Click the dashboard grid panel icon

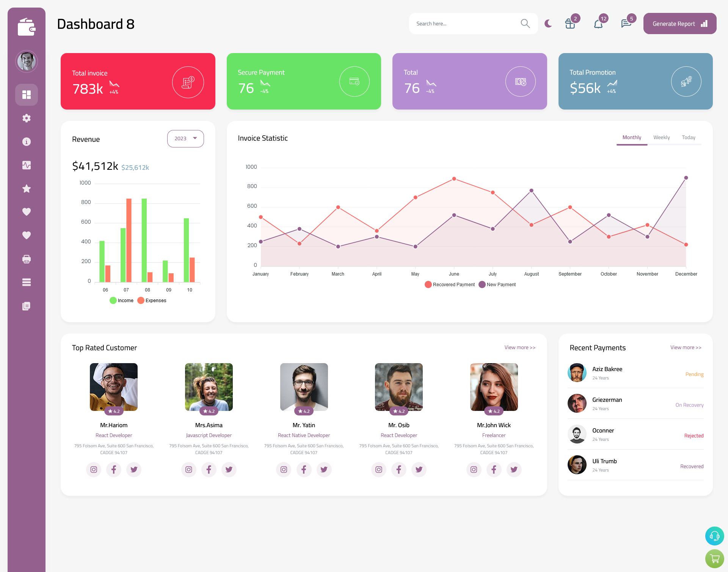point(27,94)
